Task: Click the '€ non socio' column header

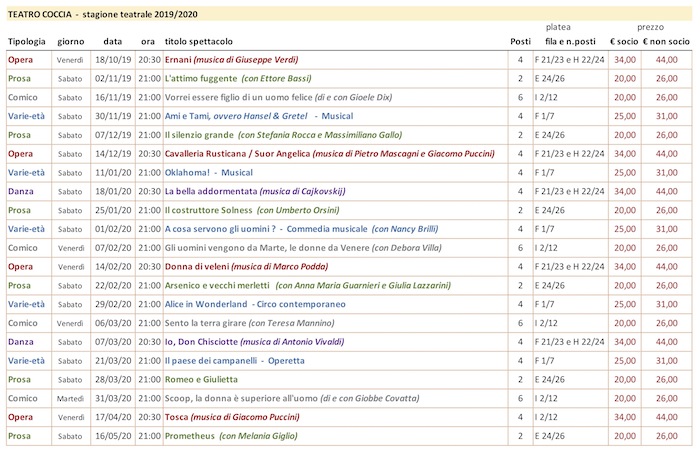Action: point(666,42)
